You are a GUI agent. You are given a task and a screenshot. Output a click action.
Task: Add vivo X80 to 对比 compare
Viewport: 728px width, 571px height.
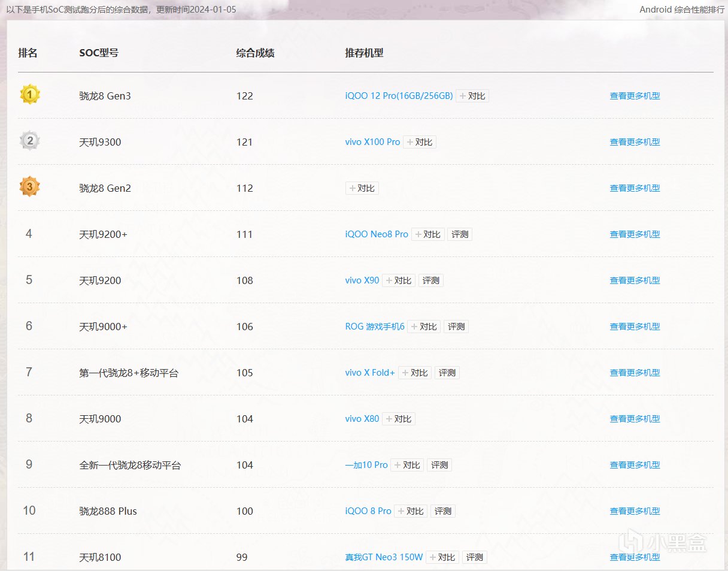[399, 419]
